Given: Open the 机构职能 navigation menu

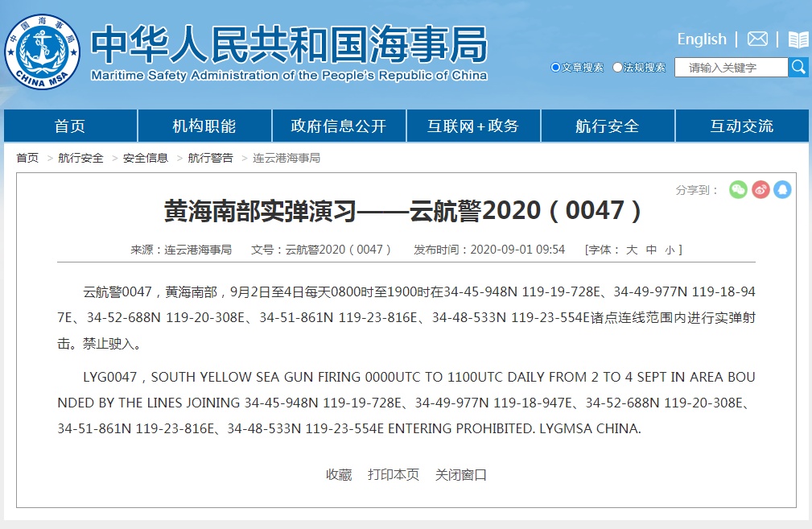Looking at the screenshot, I should 204,126.
